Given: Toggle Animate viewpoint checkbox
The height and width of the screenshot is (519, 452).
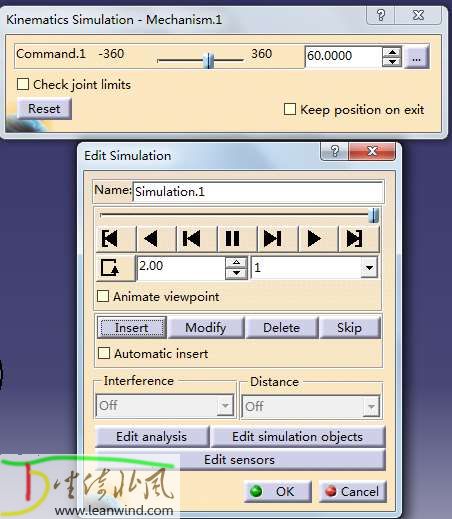Looking at the screenshot, I should click(x=103, y=296).
